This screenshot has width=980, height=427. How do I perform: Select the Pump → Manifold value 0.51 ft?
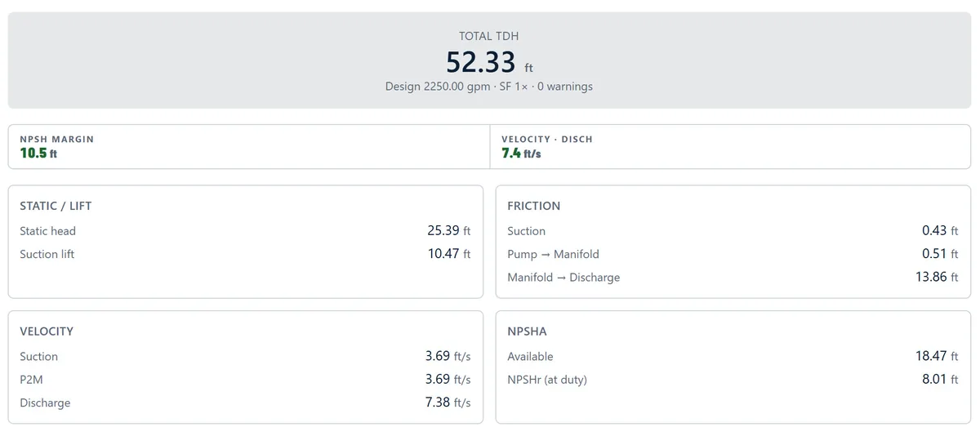coord(940,254)
